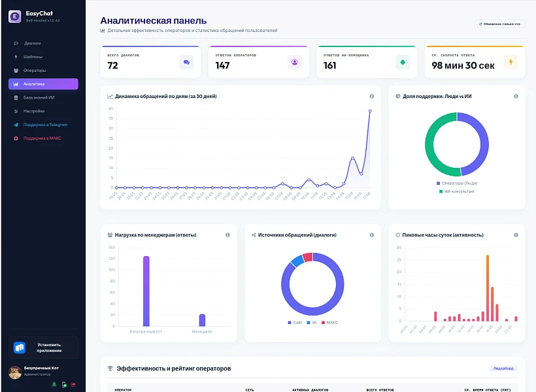
Task: Click the trophy icon next to Эффективность и рейтинг
Action: tap(110, 368)
